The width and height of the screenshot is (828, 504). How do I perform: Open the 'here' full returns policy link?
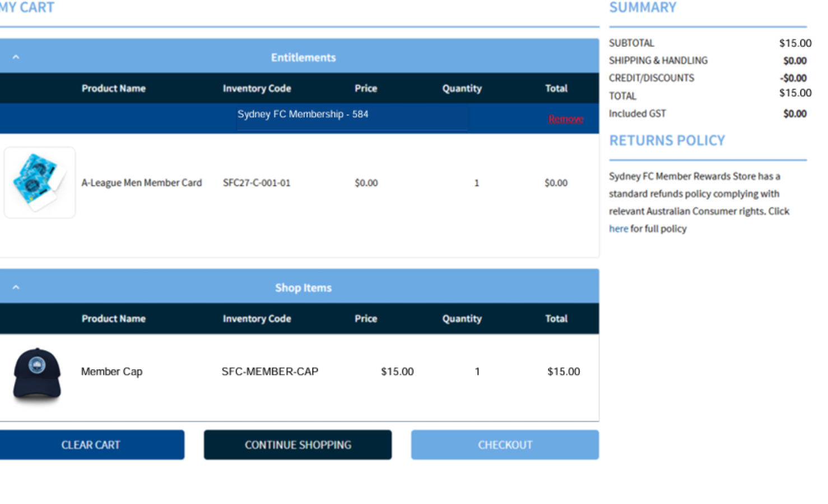pos(618,228)
